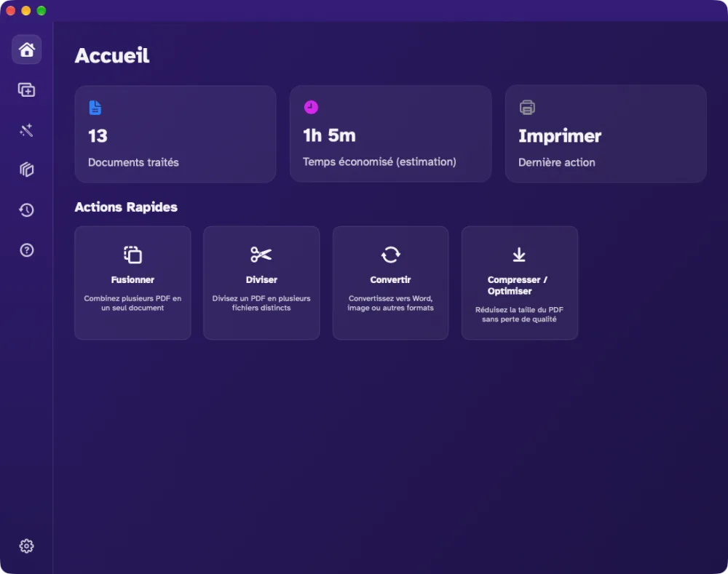Select the Temps économisé stat card
Image resolution: width=728 pixels, height=574 pixels.
(x=390, y=134)
